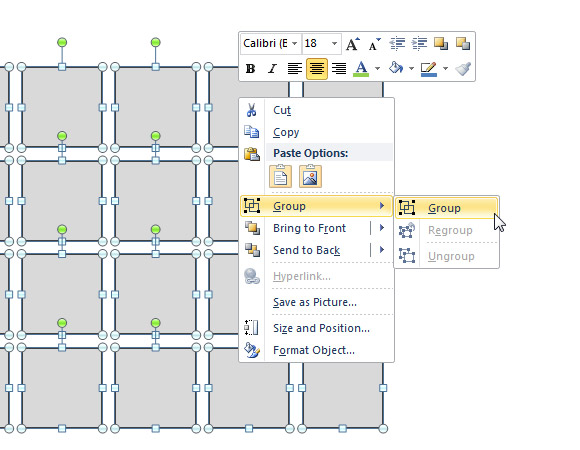Choose the Keep Text Only paste option
Image resolution: width=580 pixels, height=450 pixels.
pyautogui.click(x=280, y=177)
